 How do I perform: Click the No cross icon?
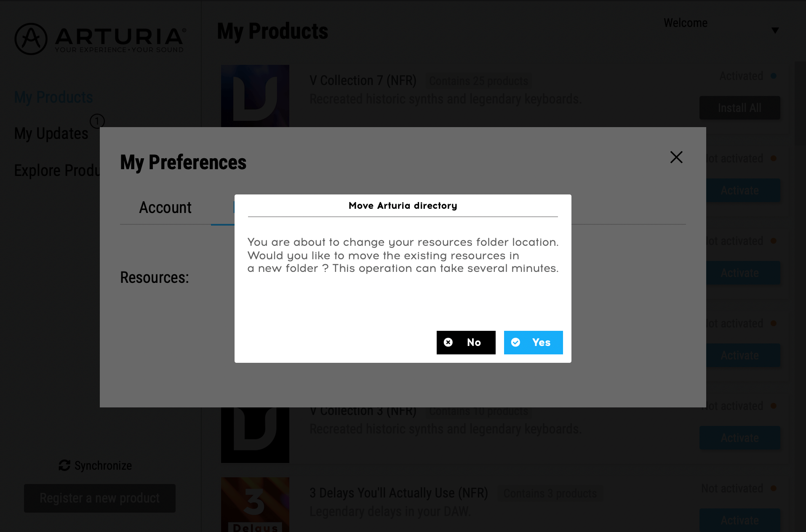(x=448, y=342)
